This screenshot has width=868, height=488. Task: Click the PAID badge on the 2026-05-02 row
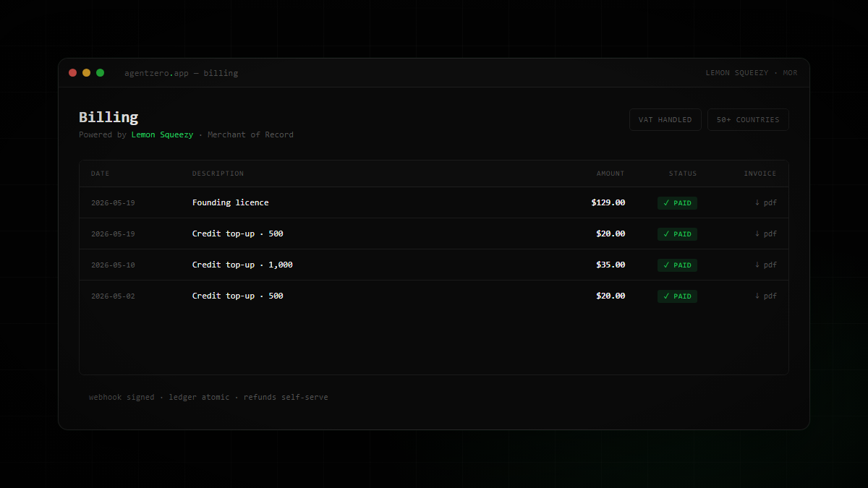tap(677, 296)
